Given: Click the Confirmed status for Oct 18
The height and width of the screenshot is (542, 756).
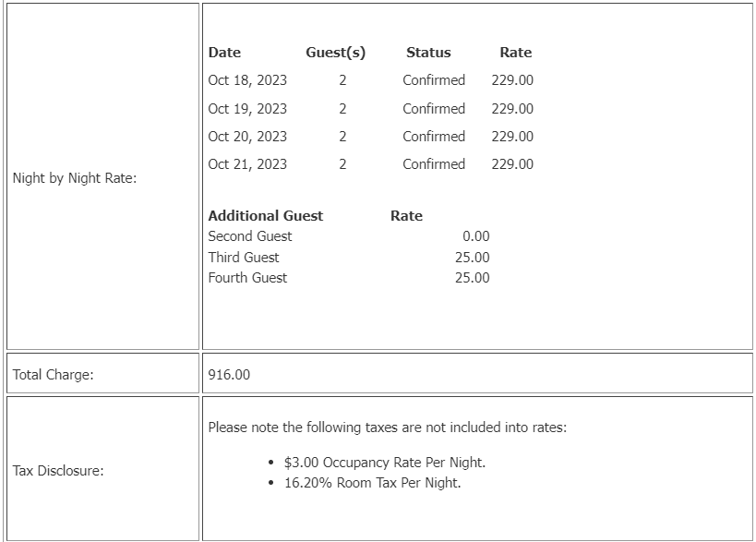Looking at the screenshot, I should 434,80.
